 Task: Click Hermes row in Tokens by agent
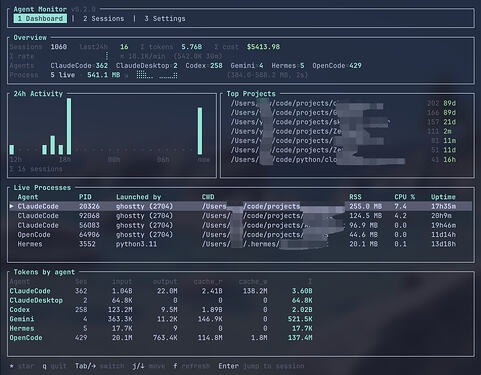tap(161, 328)
